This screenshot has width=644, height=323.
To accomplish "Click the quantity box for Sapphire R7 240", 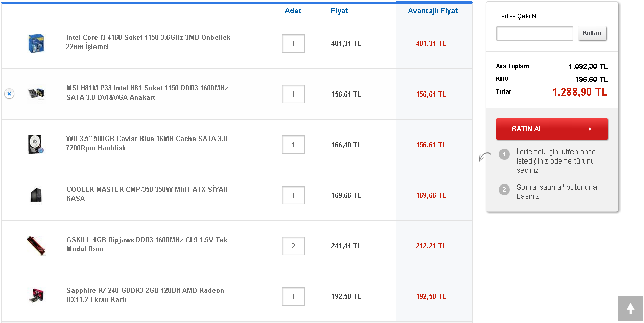I will click(x=293, y=296).
